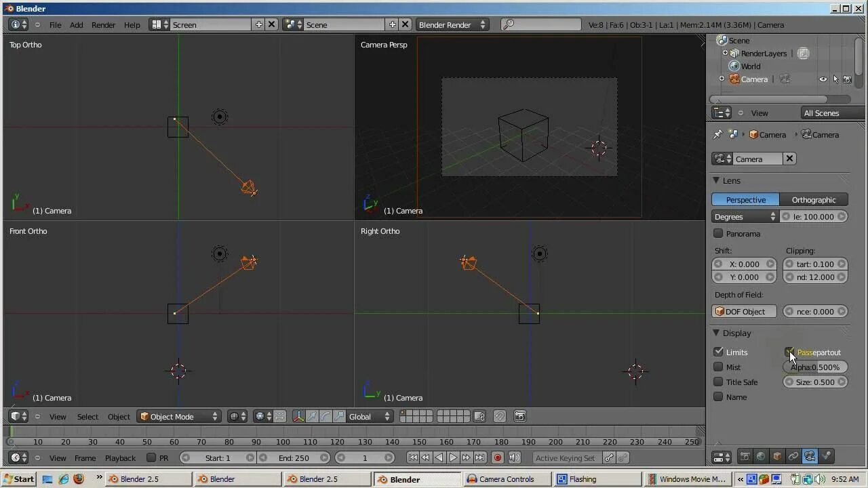
Task: Open pivot point selector
Action: pyautogui.click(x=263, y=416)
